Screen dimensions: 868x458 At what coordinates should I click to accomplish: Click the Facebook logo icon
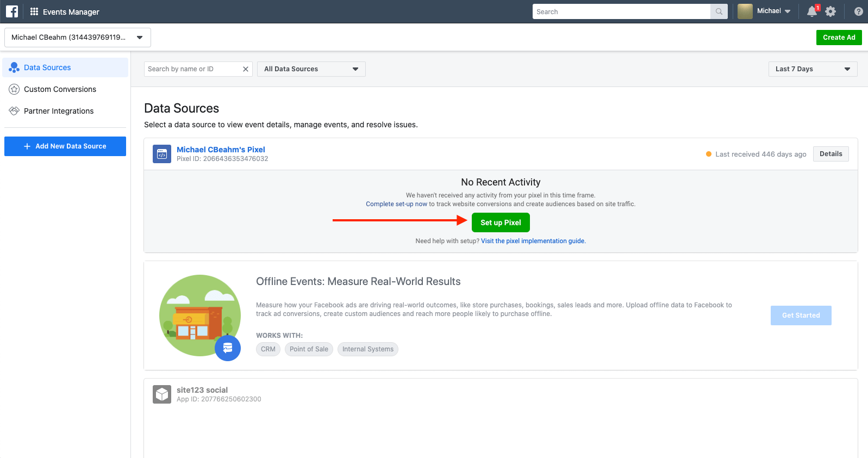tap(12, 11)
